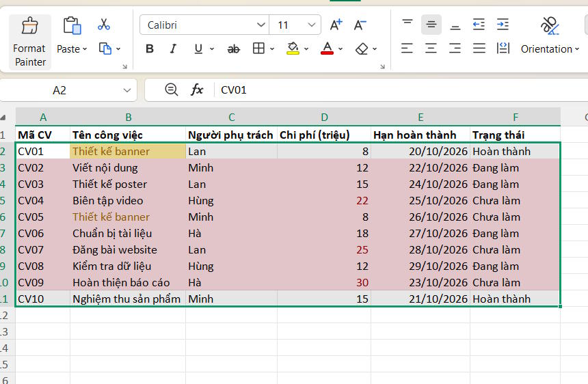Open font group dialog launcher
This screenshot has width=588, height=384.
382,67
